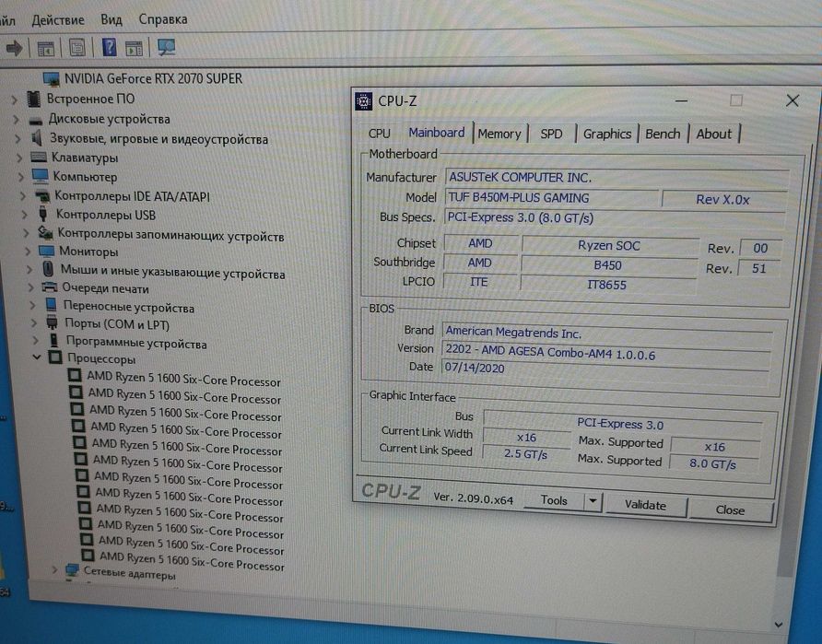Image resolution: width=822 pixels, height=644 pixels.
Task: Click the properties sheet toolbar icon
Action: (x=77, y=48)
